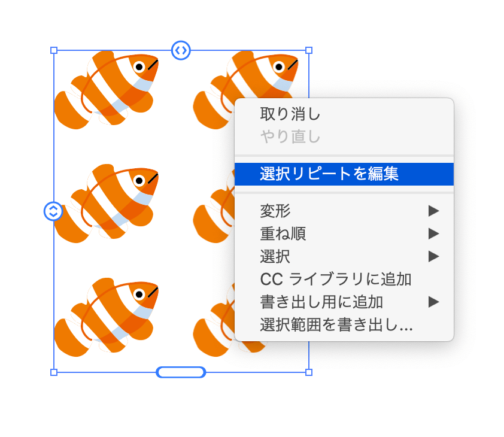Screen dimensions: 504x437
Task: Click the vertical spacing handle on left edge
Action: point(53,211)
